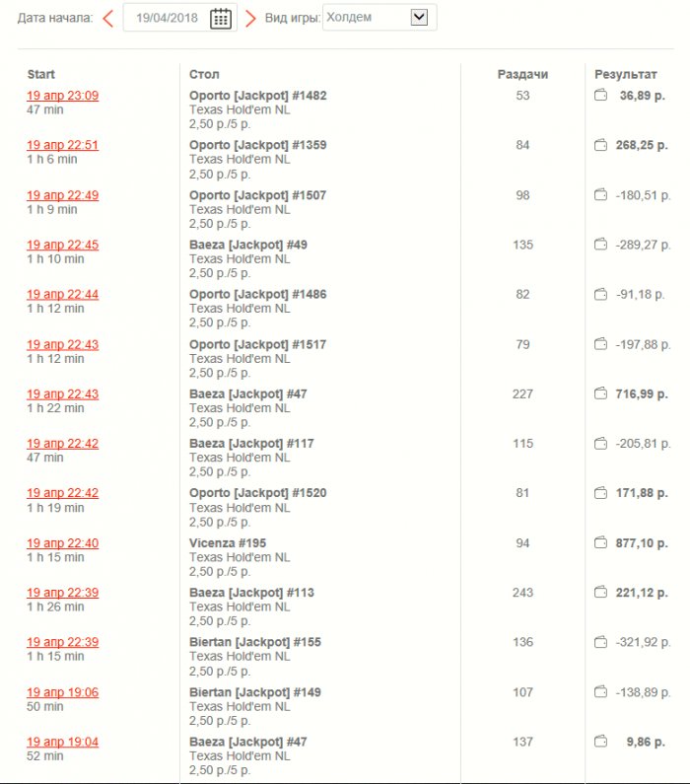
Task: Open the 19 апр 22:51 session link
Action: [62, 145]
